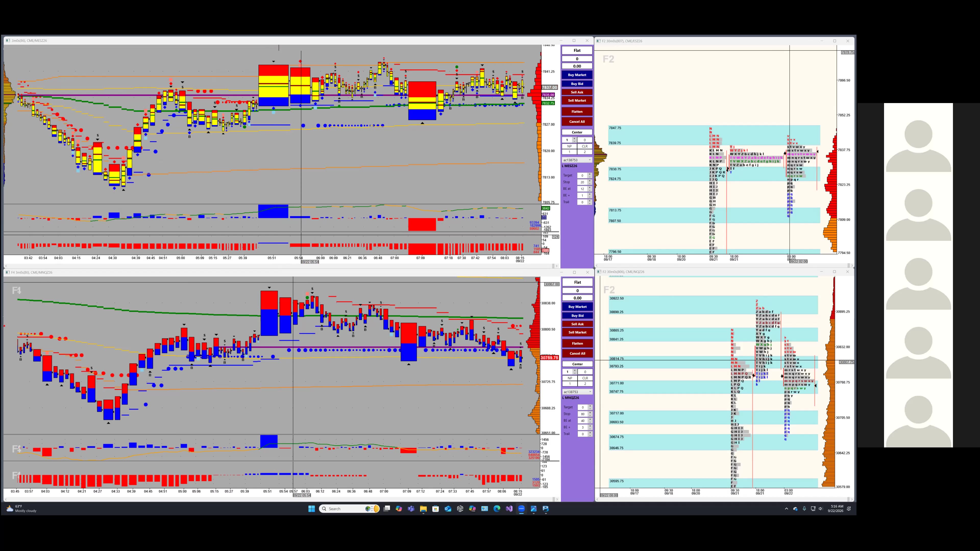This screenshot has width=980, height=551.
Task: Select quantity preset 2 in MESZ26 panel
Action: tap(585, 152)
